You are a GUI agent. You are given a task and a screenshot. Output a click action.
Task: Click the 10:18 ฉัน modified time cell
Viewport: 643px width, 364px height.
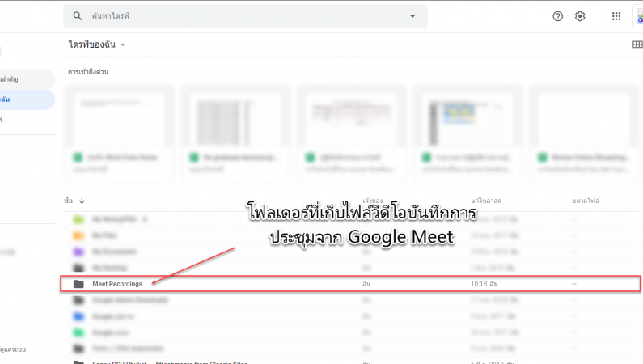tap(484, 284)
